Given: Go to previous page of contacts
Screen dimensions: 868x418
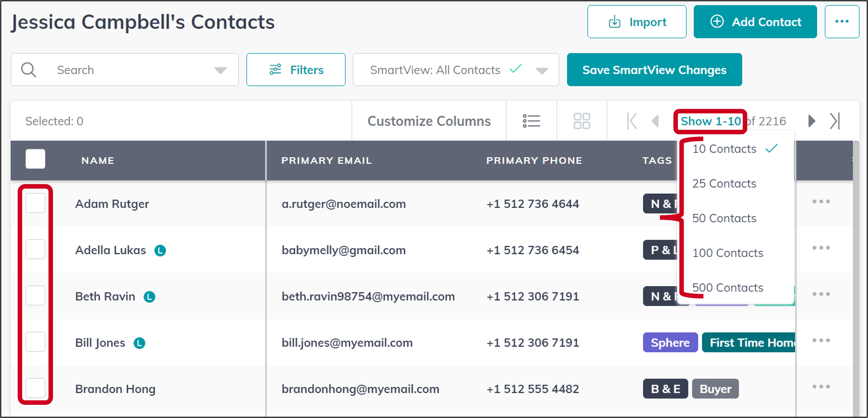Looking at the screenshot, I should pyautogui.click(x=655, y=121).
